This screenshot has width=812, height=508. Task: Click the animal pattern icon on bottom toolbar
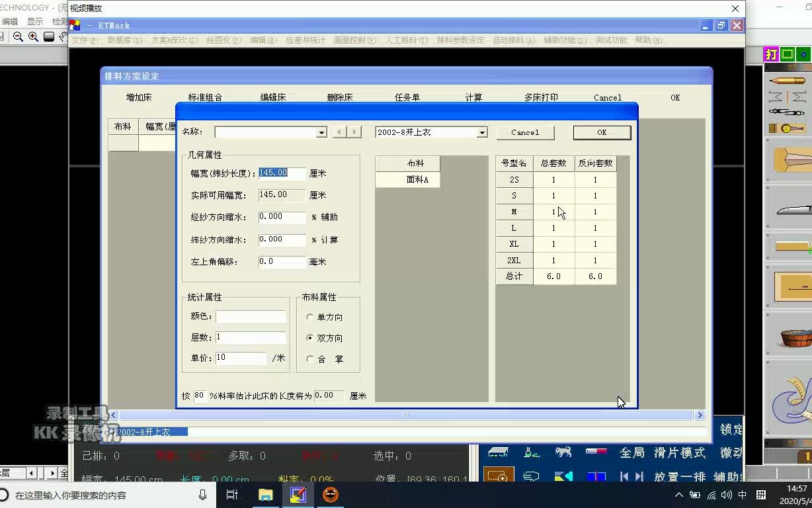563,452
